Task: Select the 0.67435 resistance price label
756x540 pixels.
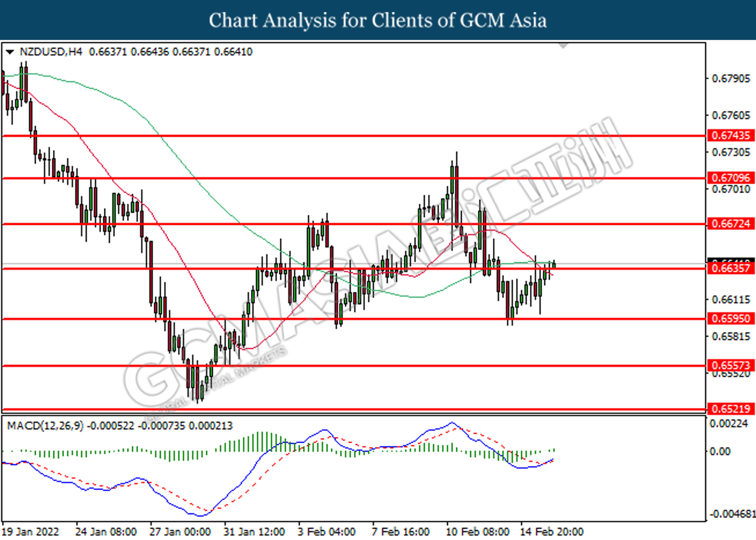Action: pos(731,136)
